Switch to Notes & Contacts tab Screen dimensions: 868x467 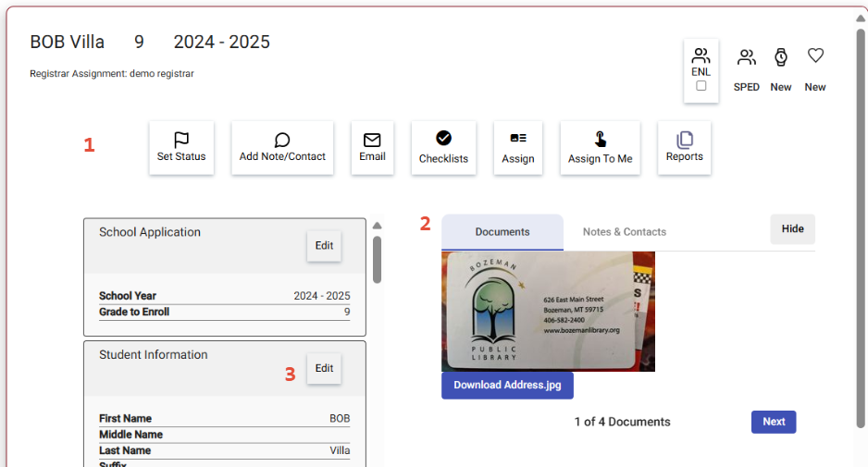point(625,232)
